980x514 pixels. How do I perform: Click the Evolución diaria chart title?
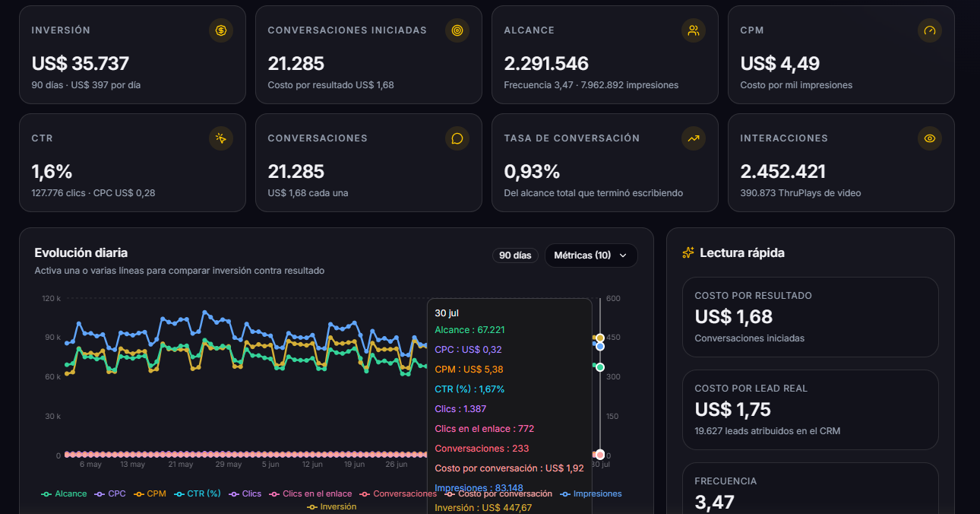pyautogui.click(x=81, y=252)
